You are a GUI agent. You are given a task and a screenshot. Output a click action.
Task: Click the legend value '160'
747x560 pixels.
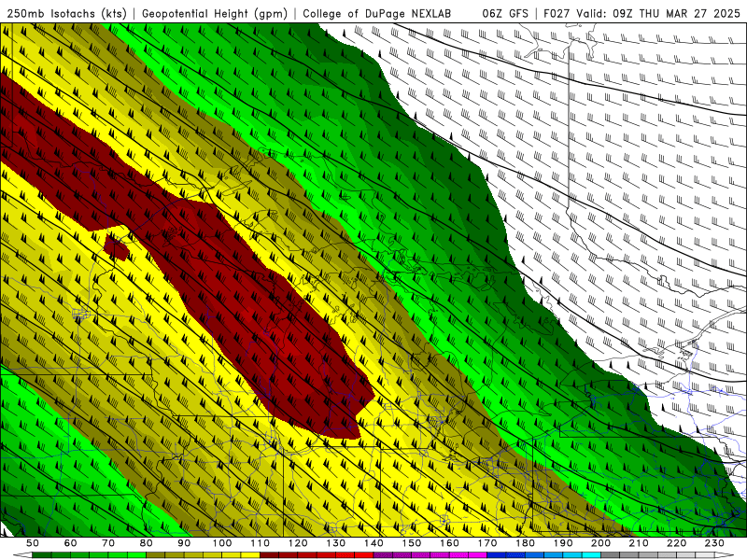[x=450, y=543]
